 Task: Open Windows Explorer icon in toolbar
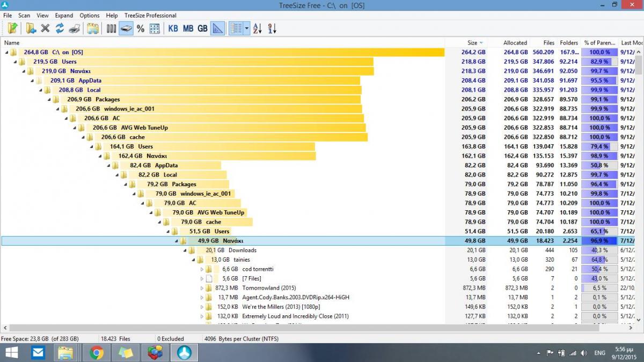pyautogui.click(x=93, y=28)
